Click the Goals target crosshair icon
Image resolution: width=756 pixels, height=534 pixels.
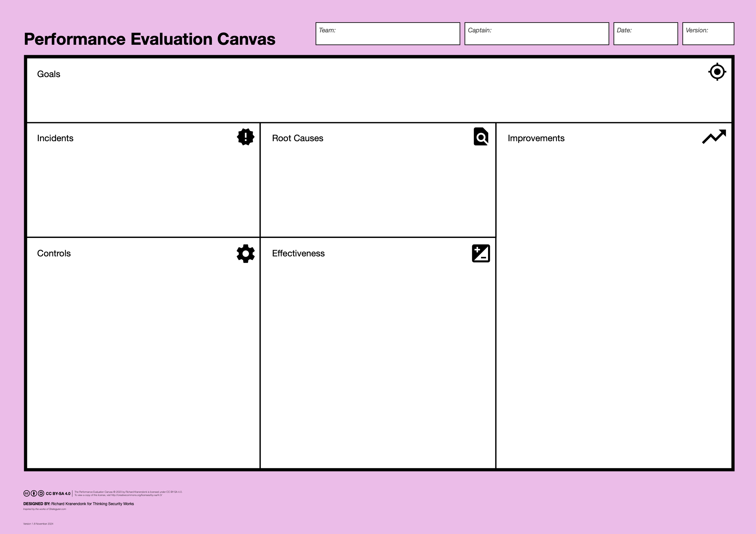point(717,72)
